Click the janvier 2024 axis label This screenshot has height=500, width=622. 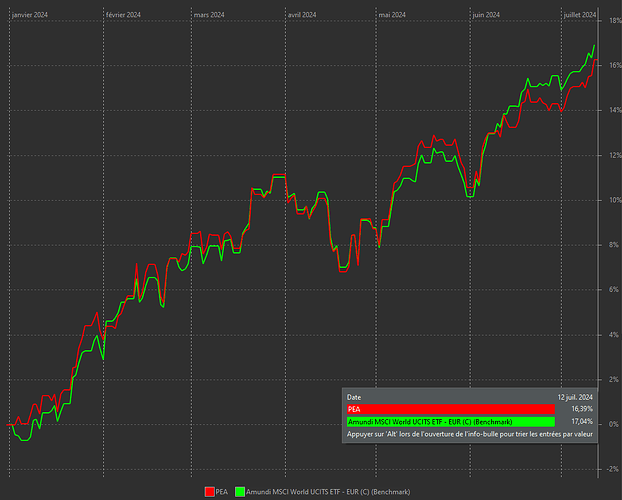30,15
